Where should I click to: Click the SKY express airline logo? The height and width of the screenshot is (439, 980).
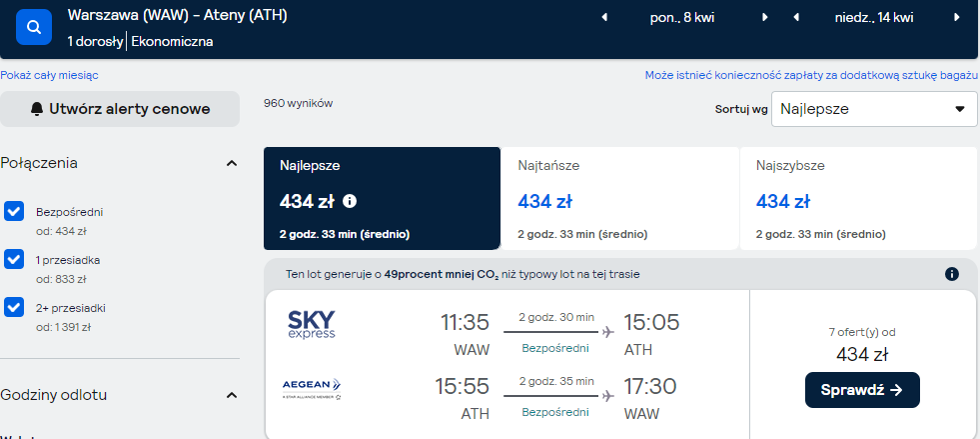tap(312, 324)
